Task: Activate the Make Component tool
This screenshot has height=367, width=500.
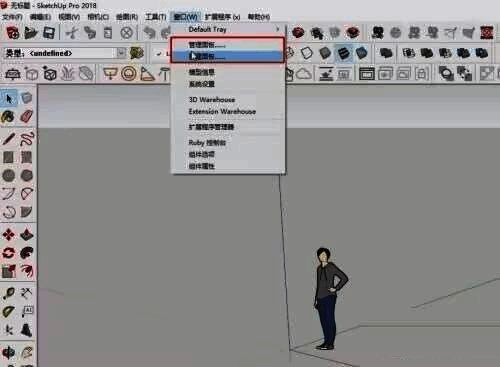Action: [26, 98]
